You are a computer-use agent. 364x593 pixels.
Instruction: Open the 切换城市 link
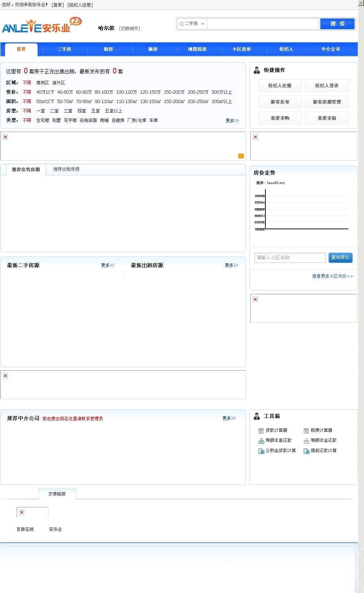point(130,28)
